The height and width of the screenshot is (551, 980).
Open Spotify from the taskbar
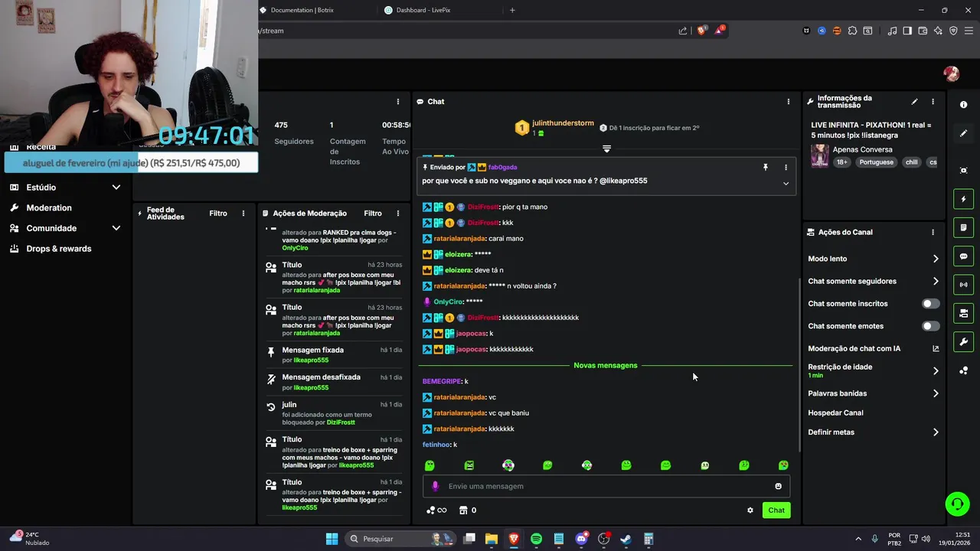(x=536, y=539)
